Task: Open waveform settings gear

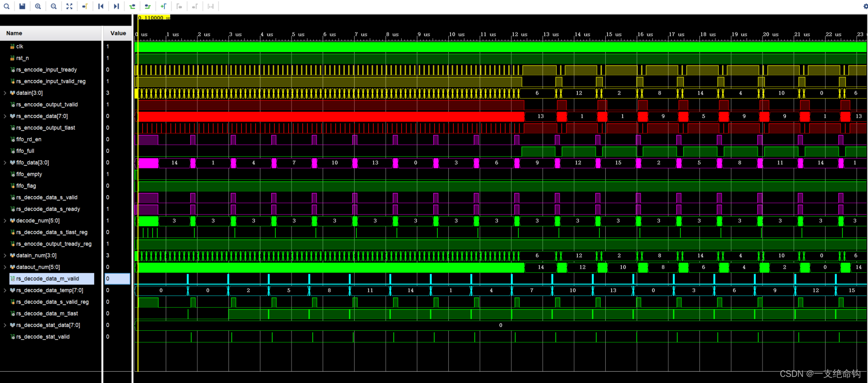Action: tap(865, 6)
